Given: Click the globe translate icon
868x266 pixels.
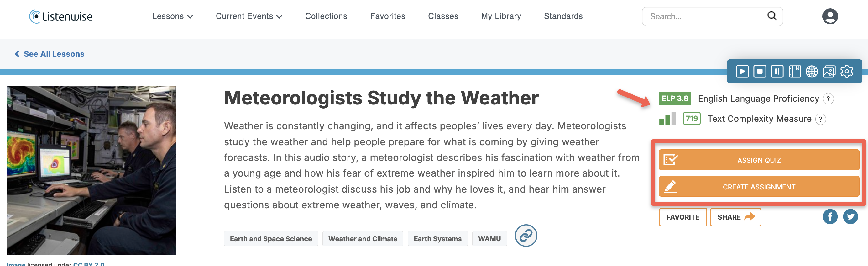Looking at the screenshot, I should click(812, 72).
